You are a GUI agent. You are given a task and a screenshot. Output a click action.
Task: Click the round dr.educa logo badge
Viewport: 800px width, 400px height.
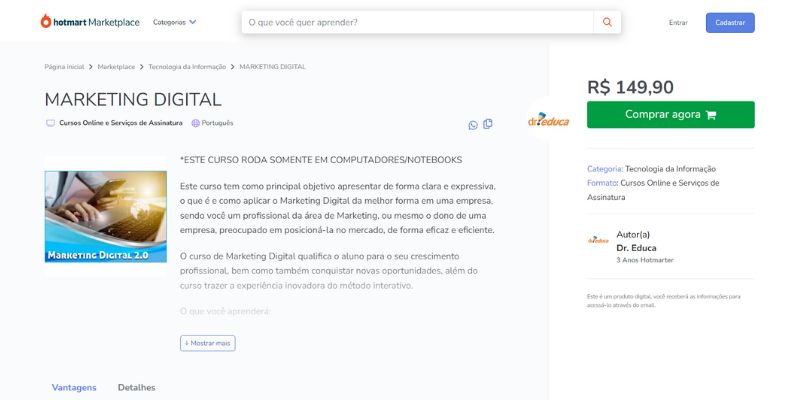coord(548,121)
